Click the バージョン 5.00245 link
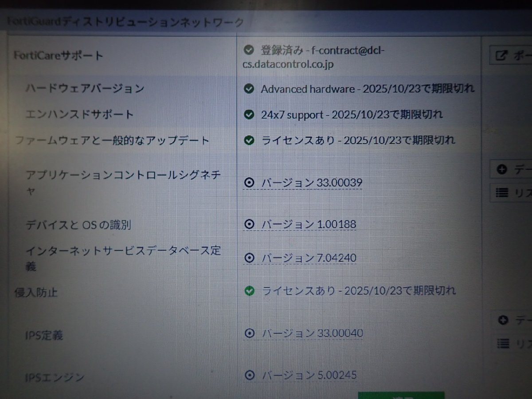 (x=309, y=375)
